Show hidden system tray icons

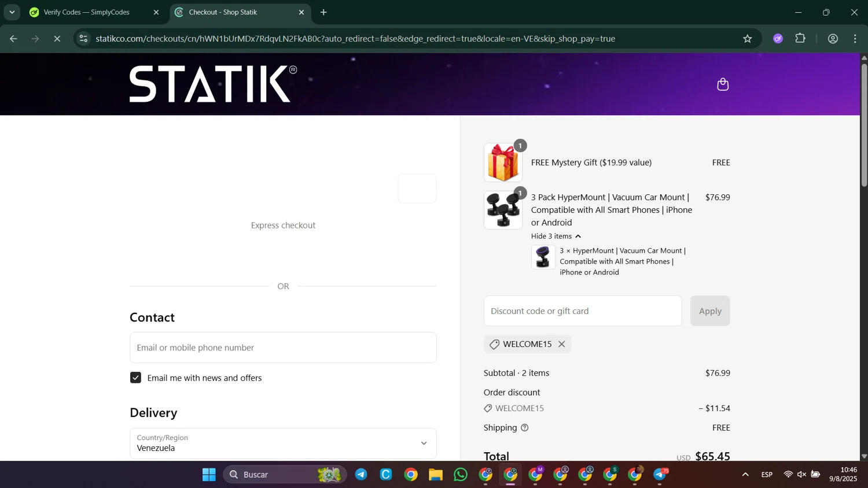click(x=745, y=475)
